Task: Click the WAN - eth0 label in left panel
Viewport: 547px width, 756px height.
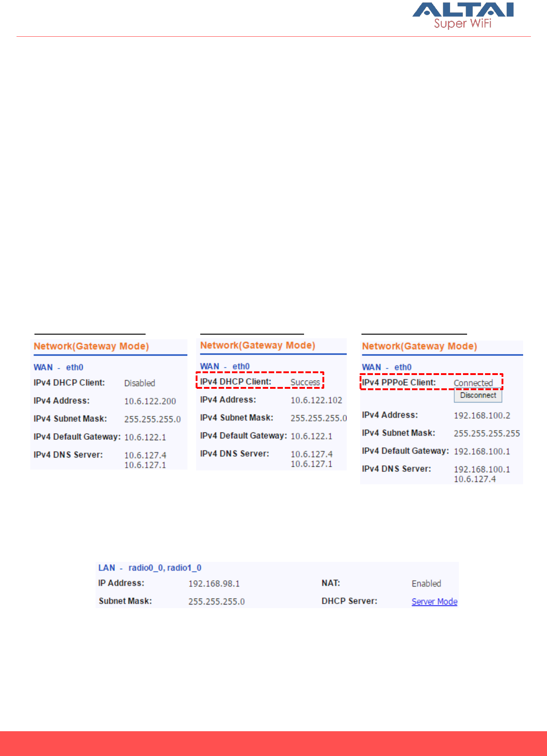Action: click(58, 367)
